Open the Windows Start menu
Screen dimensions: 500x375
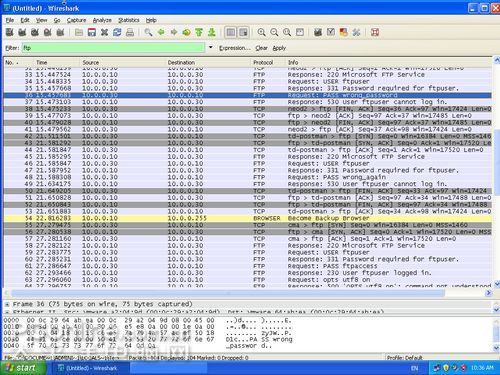pos(23,368)
